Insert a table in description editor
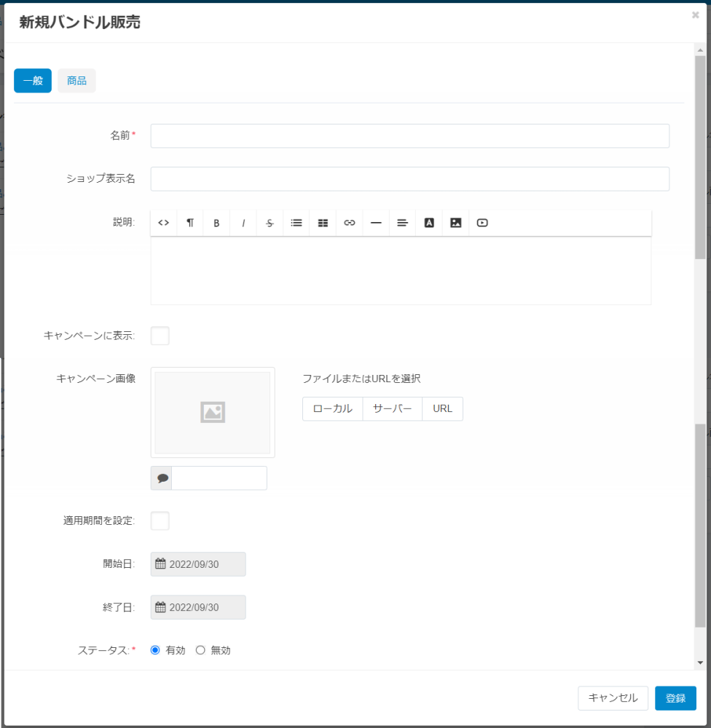 323,223
